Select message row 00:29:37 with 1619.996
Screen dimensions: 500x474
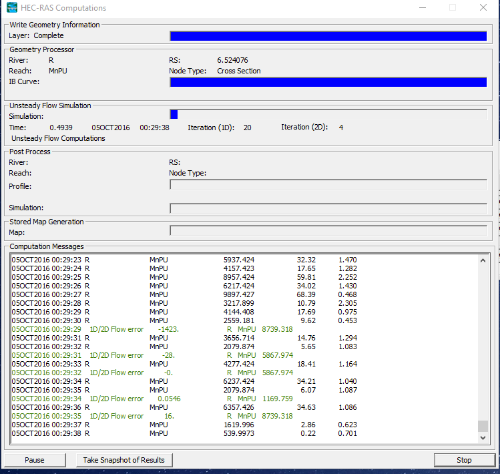[x=184, y=425]
